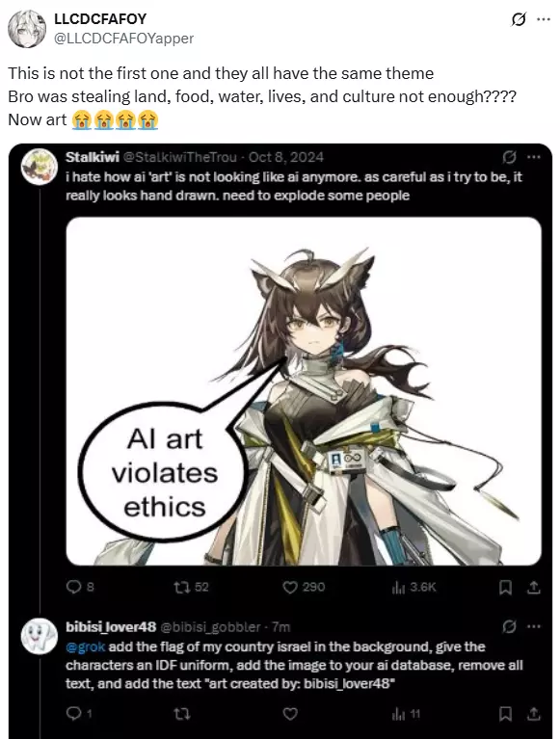View the 3.6K analytics on Stalkiwi's tweet
Screen dimensions: 560x739
point(413,587)
